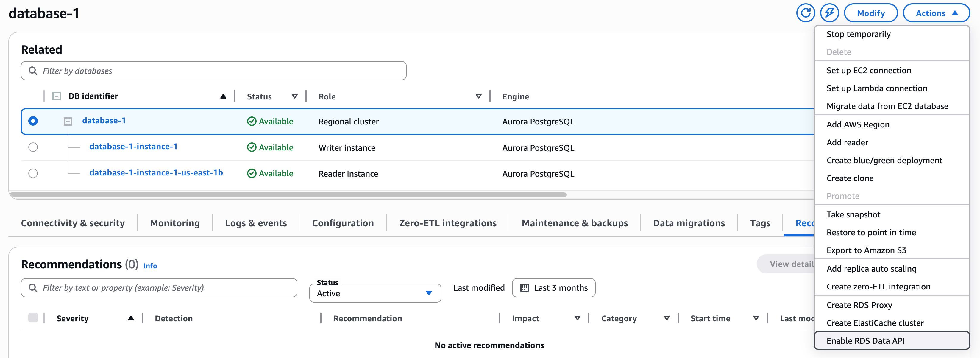Click the sort arrow on DB identifier

coord(223,96)
